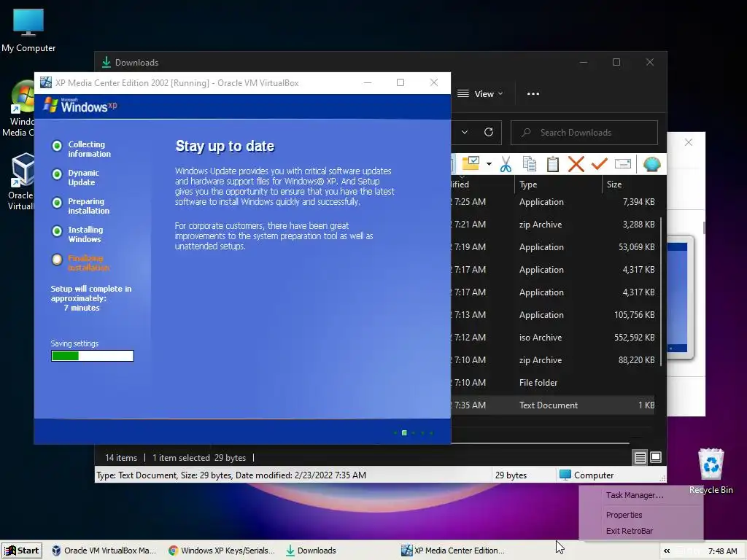Expand hidden system tray icons chevron
Image resolution: width=747 pixels, height=560 pixels.
coord(667,551)
